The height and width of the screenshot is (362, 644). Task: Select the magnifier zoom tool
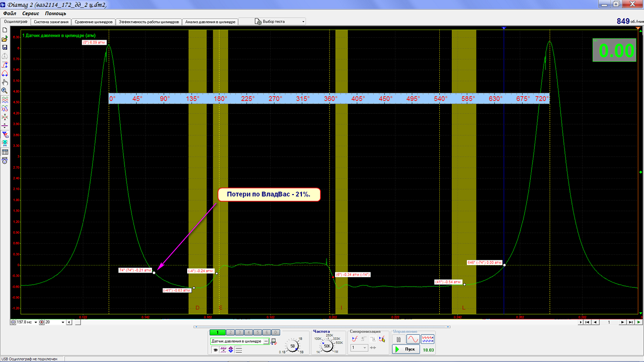tap(5, 90)
